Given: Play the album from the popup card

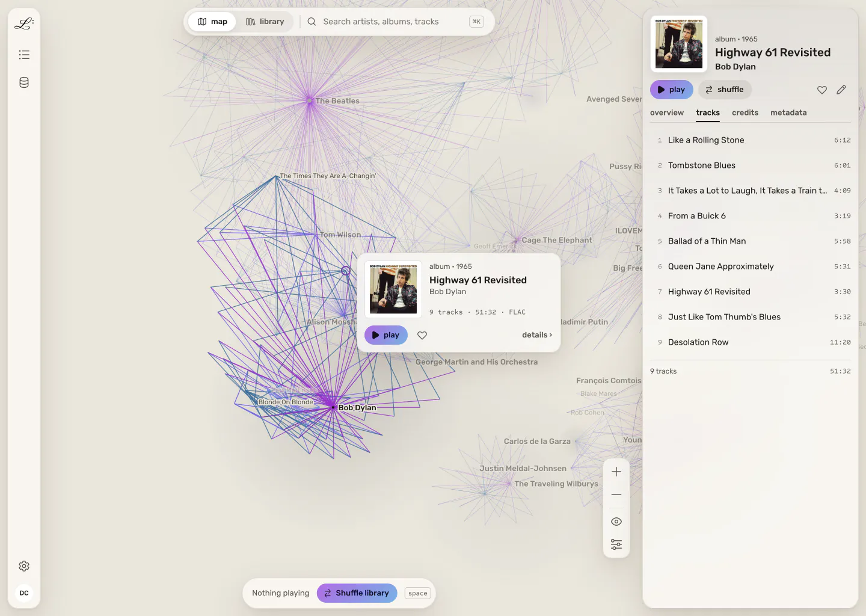Looking at the screenshot, I should (x=385, y=335).
